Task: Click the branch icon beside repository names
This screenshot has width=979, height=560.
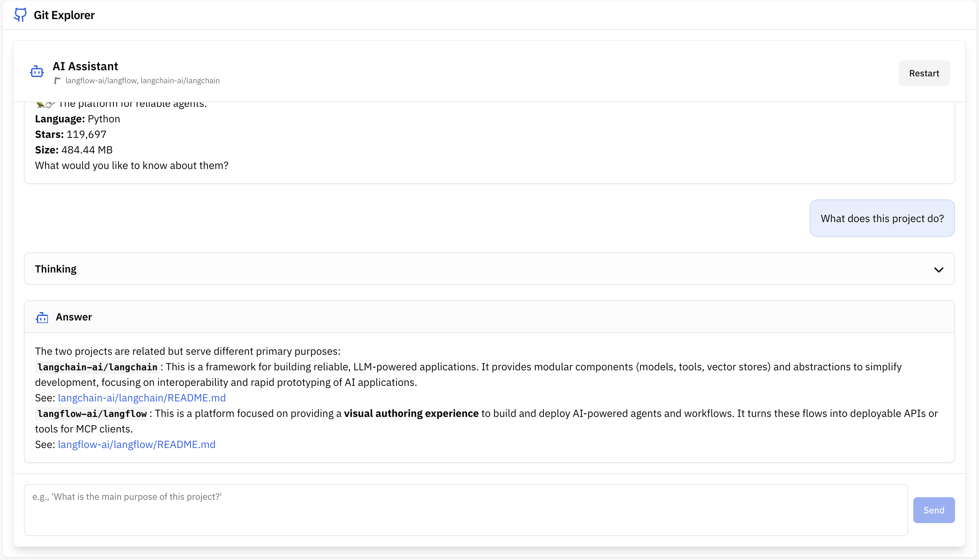Action: coord(58,80)
